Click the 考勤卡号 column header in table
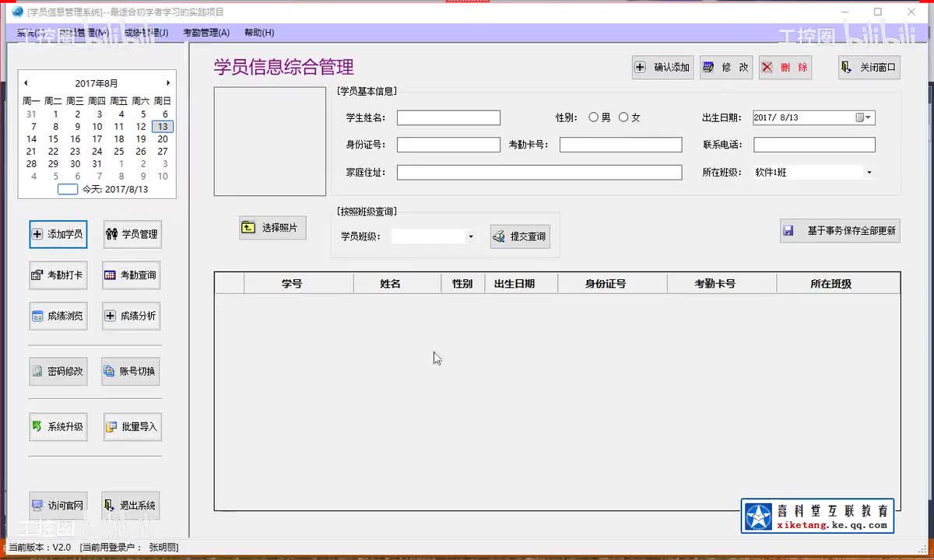The height and width of the screenshot is (560, 934). (x=722, y=284)
